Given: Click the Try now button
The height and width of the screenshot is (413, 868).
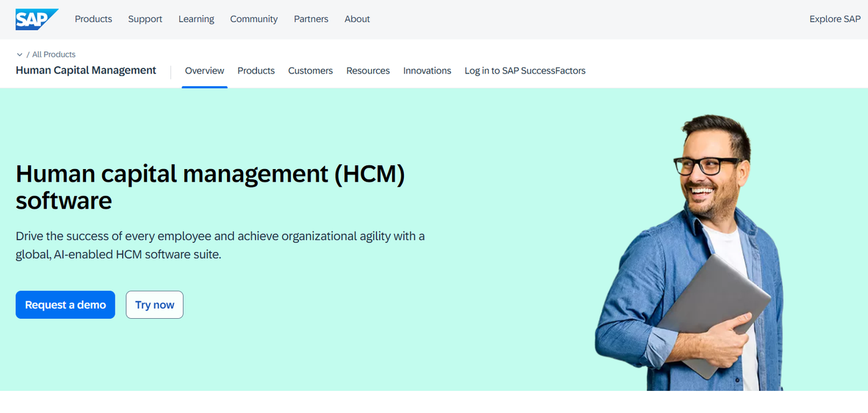Looking at the screenshot, I should click(154, 304).
